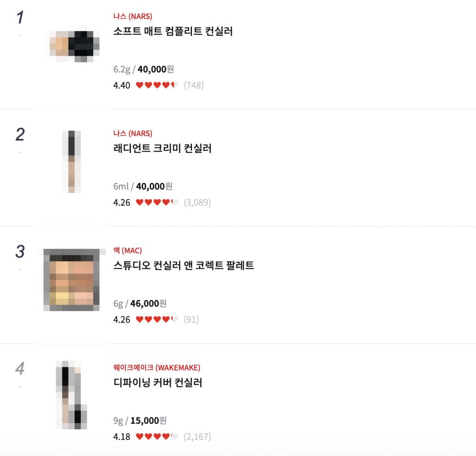Open the (748) review count
476x456 pixels.
click(194, 85)
